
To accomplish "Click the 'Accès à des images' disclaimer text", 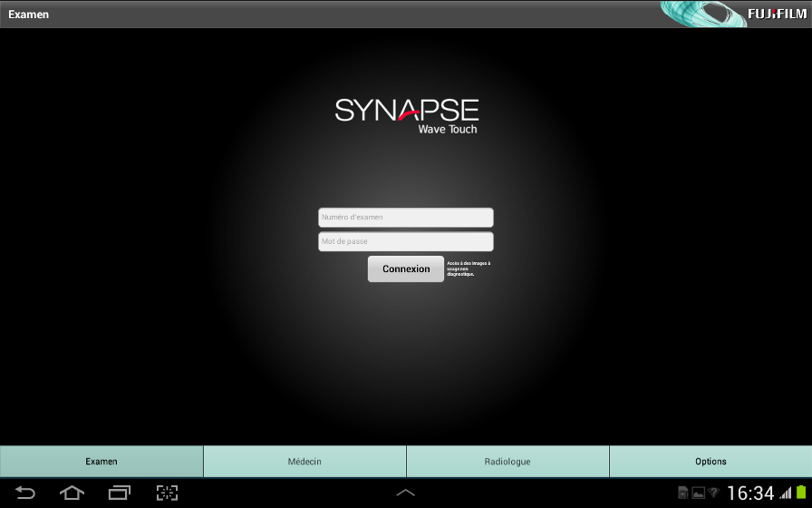I will click(x=469, y=269).
